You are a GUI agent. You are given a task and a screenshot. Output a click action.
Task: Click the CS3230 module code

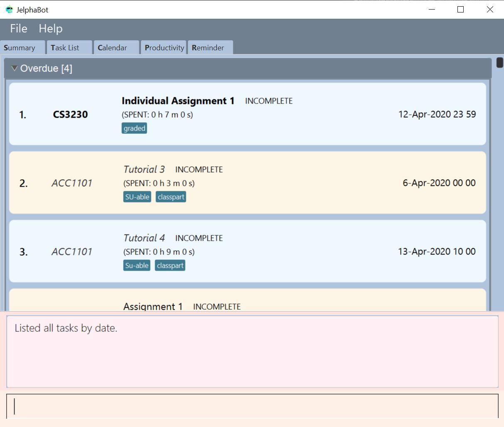tap(70, 115)
